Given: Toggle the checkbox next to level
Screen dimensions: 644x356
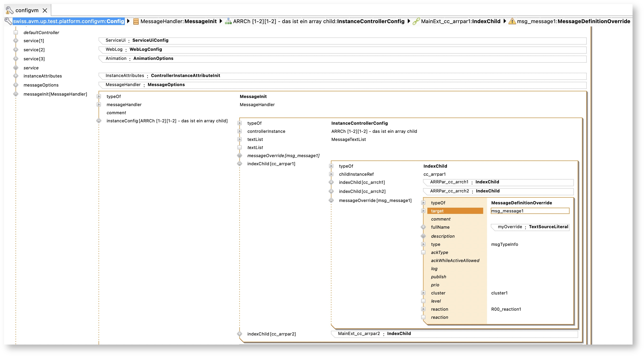Looking at the screenshot, I should [x=423, y=301].
